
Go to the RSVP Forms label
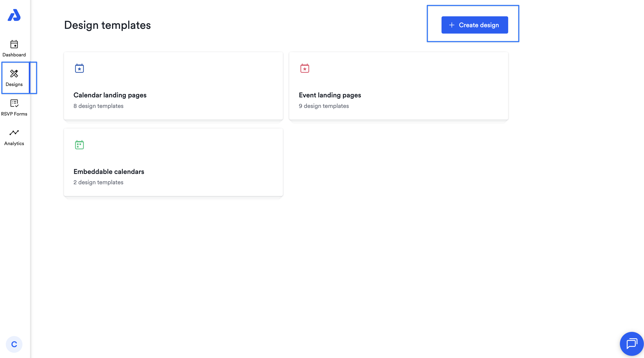pyautogui.click(x=14, y=114)
